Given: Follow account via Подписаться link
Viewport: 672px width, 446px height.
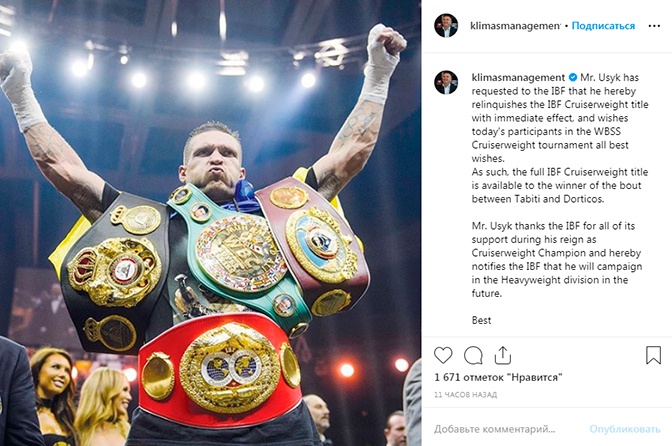Looking at the screenshot, I should pos(603,26).
